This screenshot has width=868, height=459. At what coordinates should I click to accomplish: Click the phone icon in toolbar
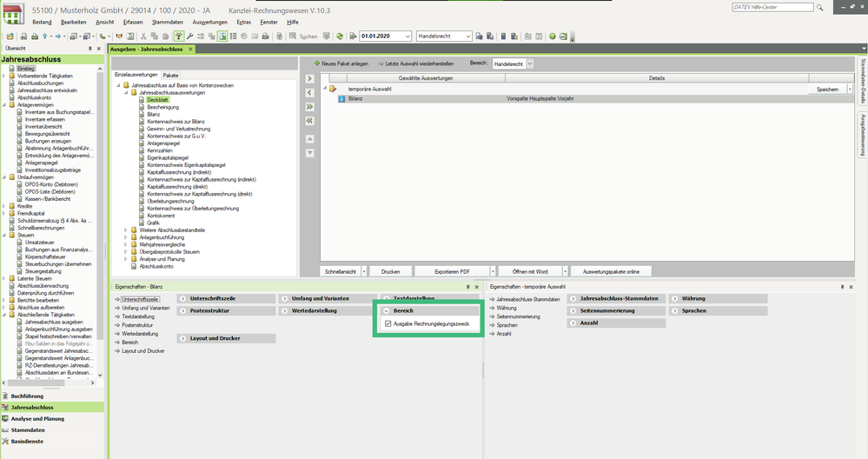click(x=103, y=36)
